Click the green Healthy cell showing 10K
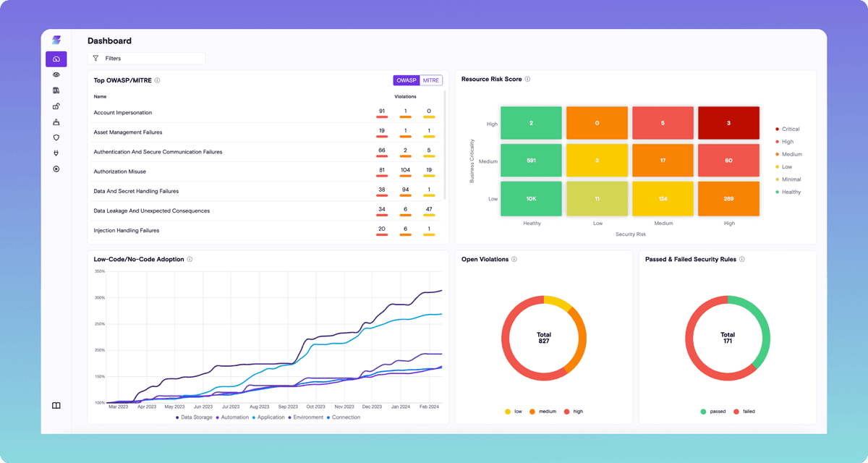868x463 pixels. pyautogui.click(x=531, y=199)
